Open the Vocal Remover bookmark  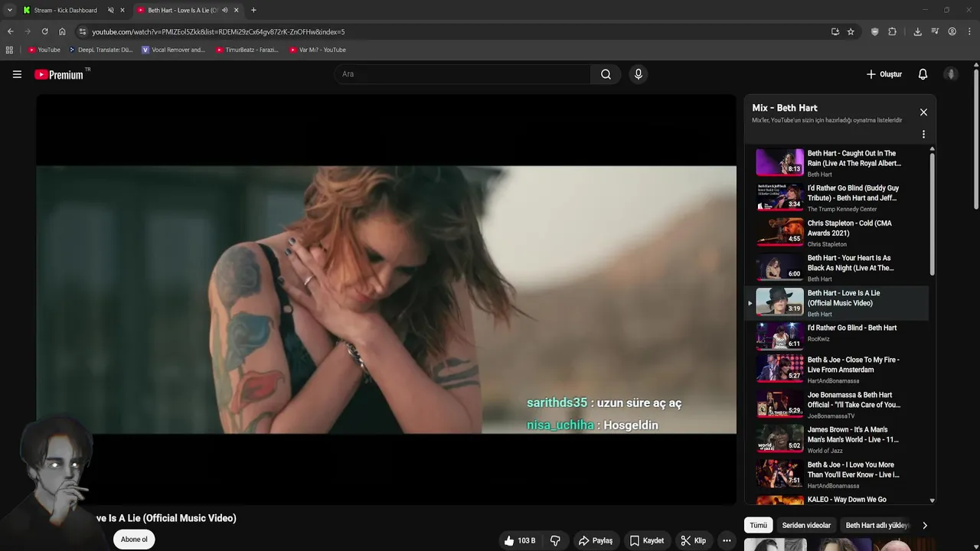(174, 50)
